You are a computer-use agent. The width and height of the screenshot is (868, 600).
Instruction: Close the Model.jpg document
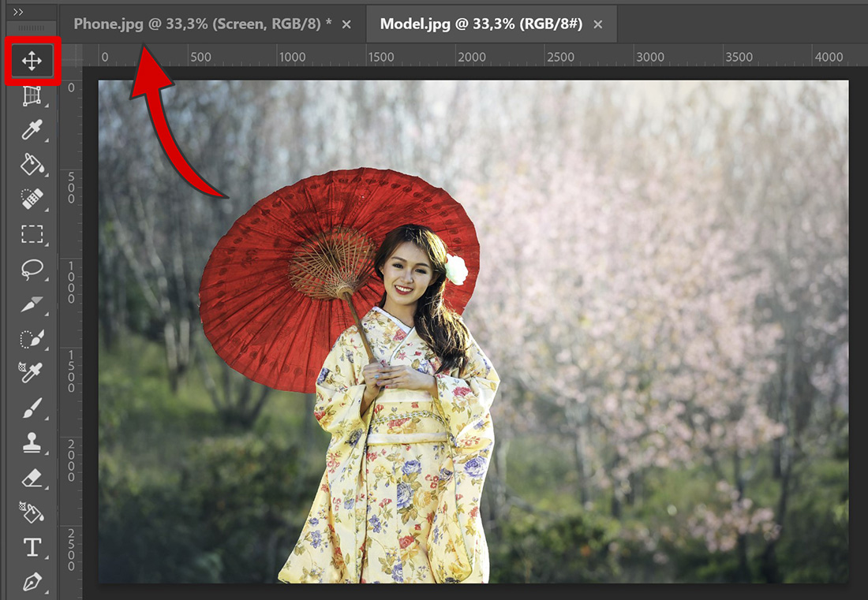[597, 24]
